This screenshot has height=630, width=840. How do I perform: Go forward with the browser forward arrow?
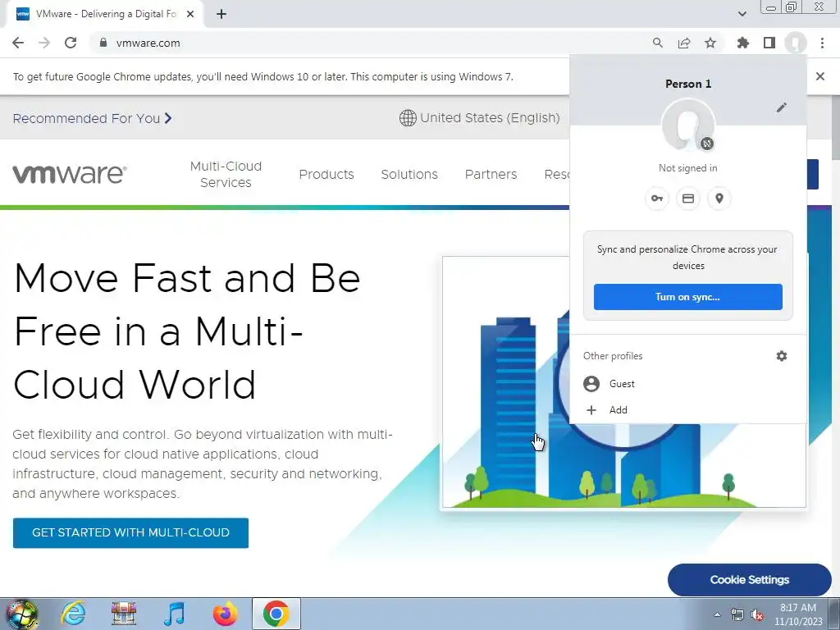point(44,43)
